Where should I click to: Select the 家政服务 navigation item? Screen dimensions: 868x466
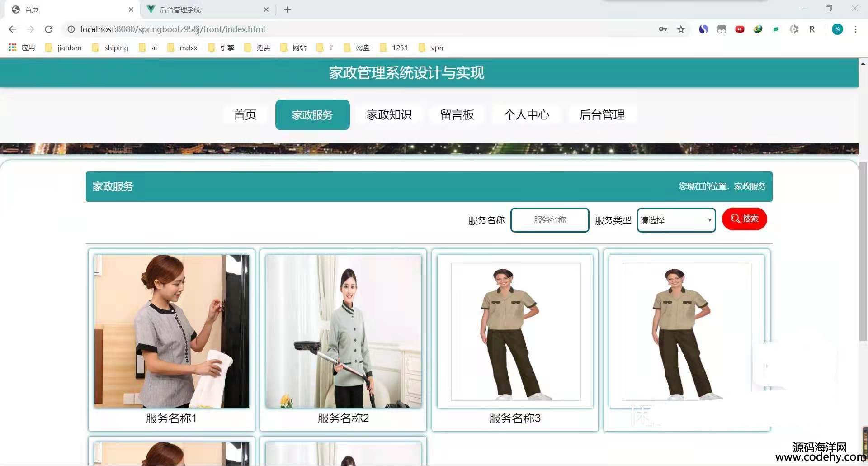tap(312, 115)
